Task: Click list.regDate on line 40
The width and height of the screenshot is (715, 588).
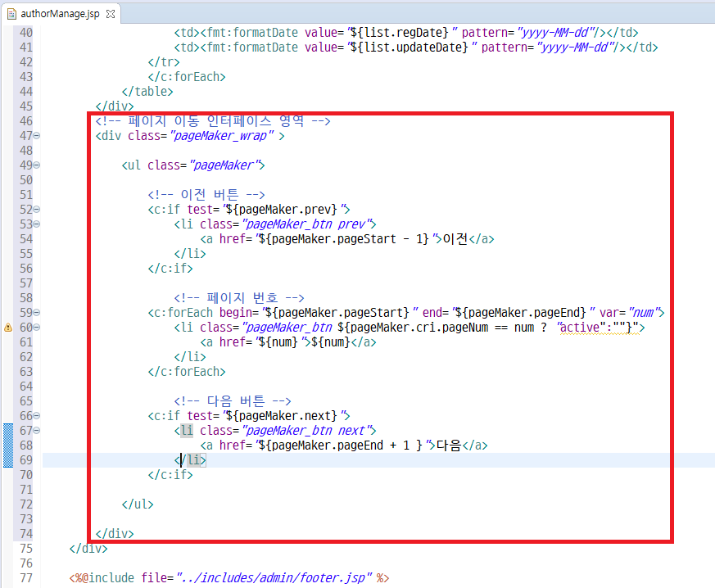Action: (x=407, y=33)
